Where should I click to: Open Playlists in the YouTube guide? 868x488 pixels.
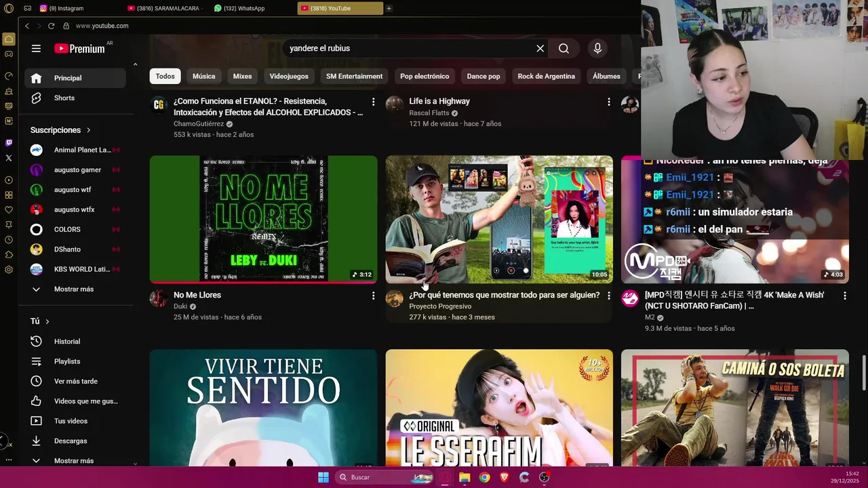click(75, 361)
